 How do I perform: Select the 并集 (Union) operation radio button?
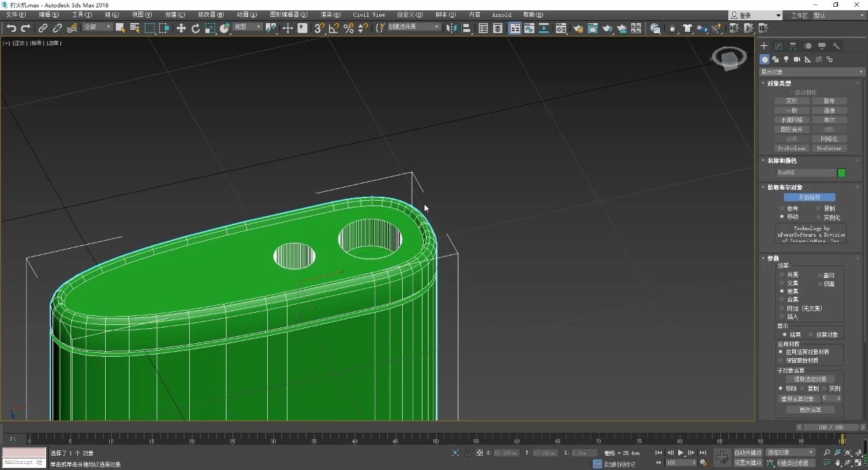(782, 275)
